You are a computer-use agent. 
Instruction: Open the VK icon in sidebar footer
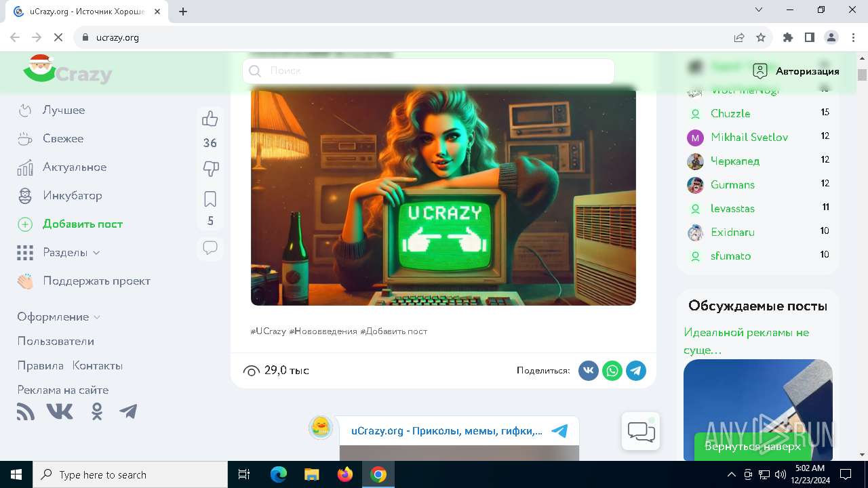click(60, 411)
